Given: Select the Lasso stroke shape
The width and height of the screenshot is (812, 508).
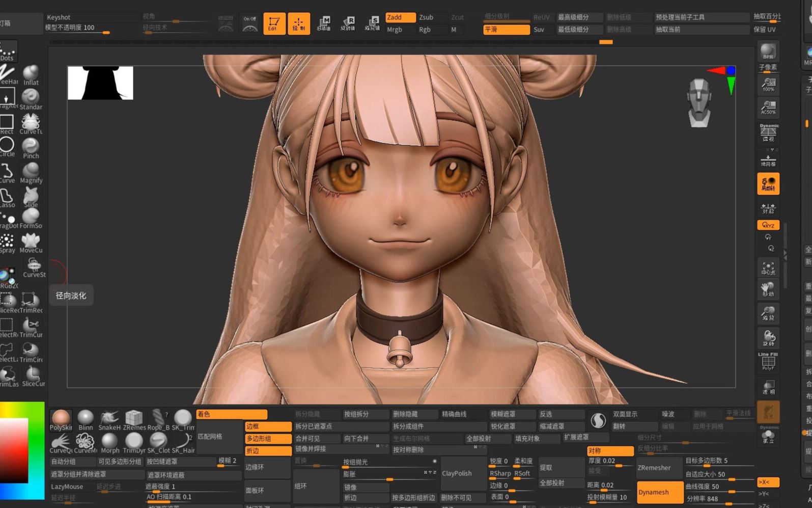Looking at the screenshot, I should point(7,197).
